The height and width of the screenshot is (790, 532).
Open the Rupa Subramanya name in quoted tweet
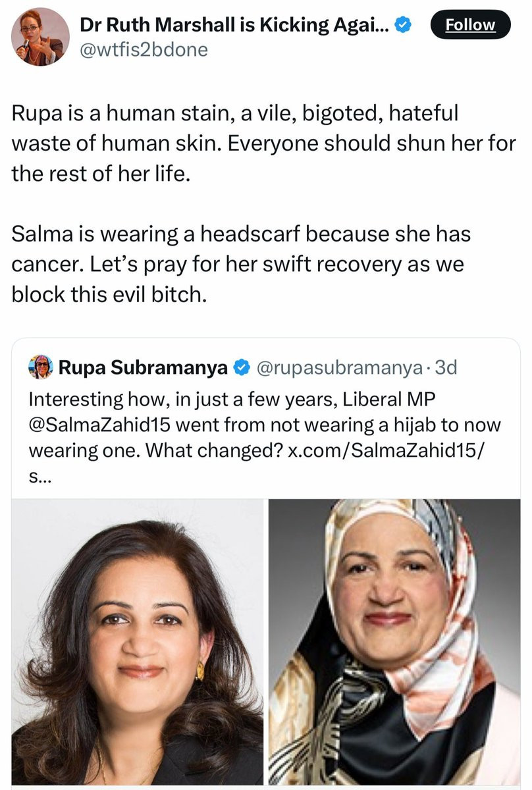pyautogui.click(x=143, y=367)
